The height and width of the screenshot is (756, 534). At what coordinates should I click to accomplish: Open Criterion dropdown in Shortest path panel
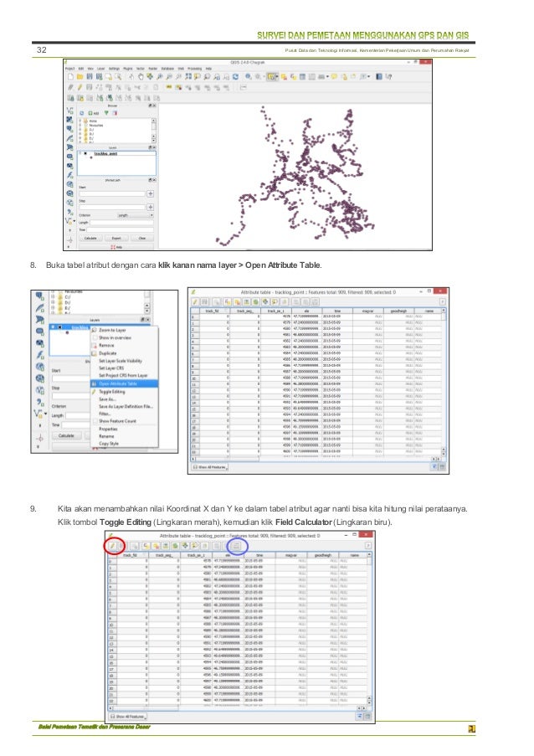136,215
